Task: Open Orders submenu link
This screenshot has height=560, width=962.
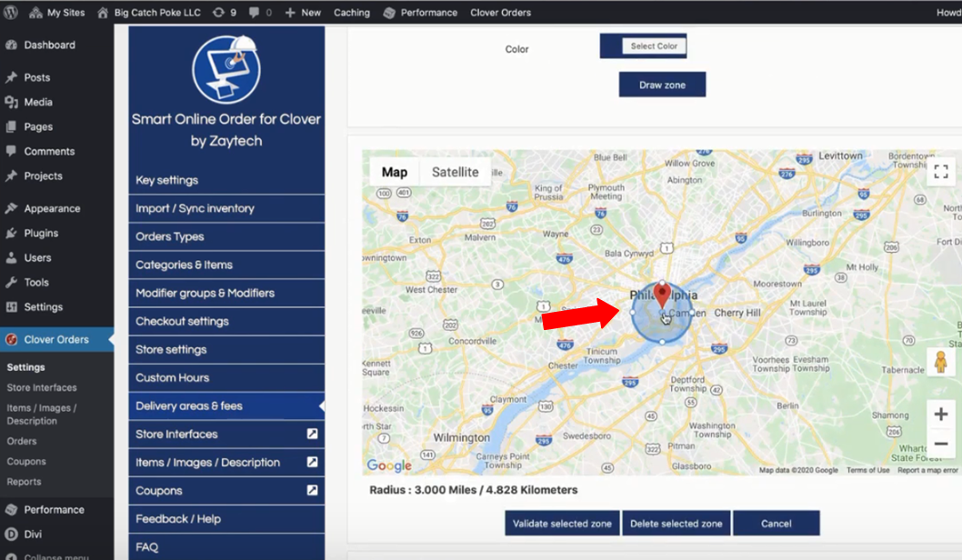Action: [x=22, y=441]
